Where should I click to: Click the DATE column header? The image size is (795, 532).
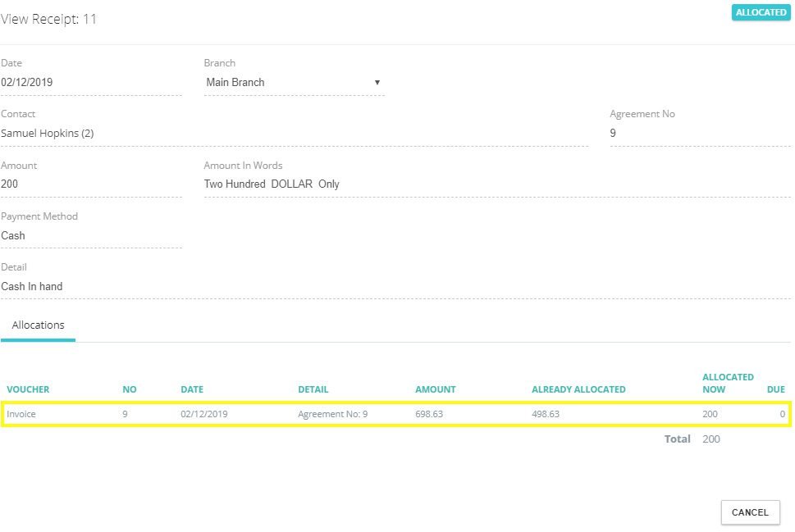(192, 389)
